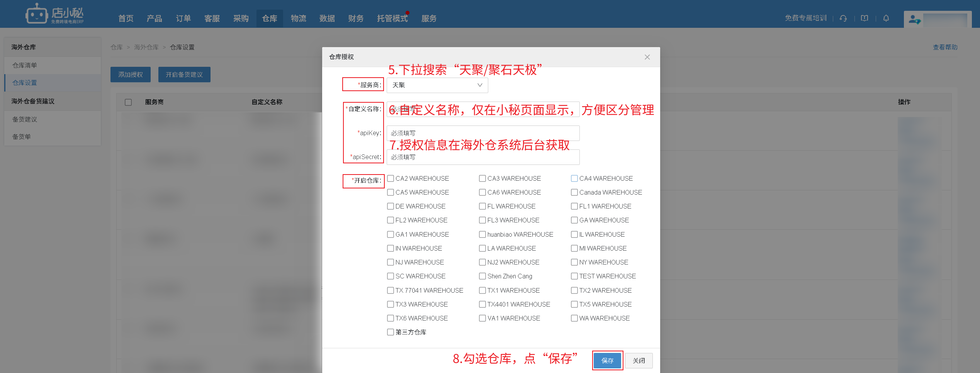Select the WA WAREHOUSE checkbox
The image size is (980, 373).
coord(574,318)
